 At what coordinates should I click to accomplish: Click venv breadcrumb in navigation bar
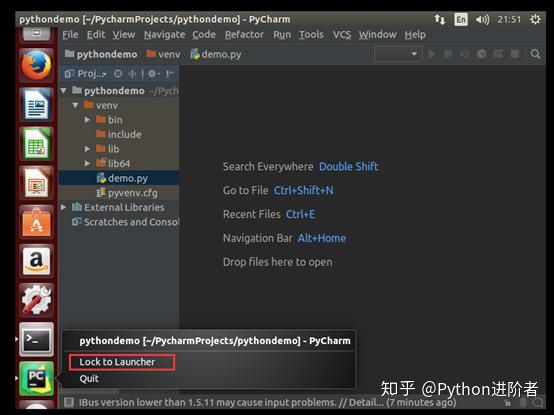click(163, 54)
